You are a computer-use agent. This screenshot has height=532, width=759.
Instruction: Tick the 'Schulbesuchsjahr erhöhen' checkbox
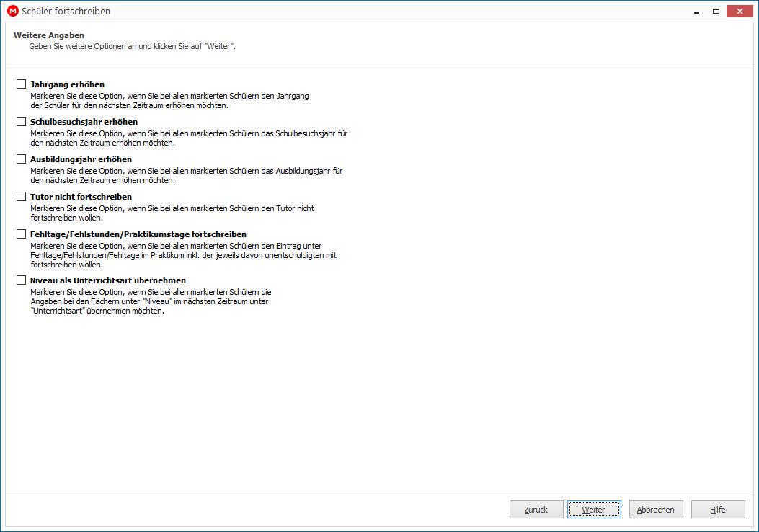point(22,122)
